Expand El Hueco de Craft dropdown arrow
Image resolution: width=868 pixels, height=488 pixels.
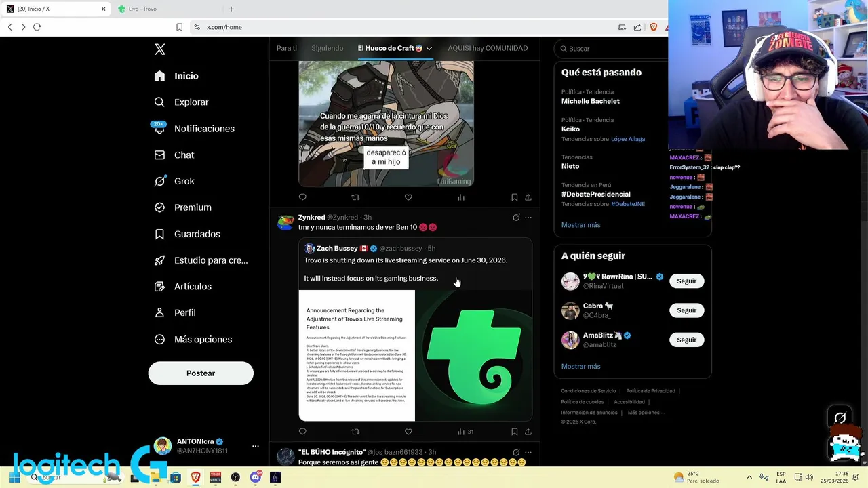pos(429,49)
